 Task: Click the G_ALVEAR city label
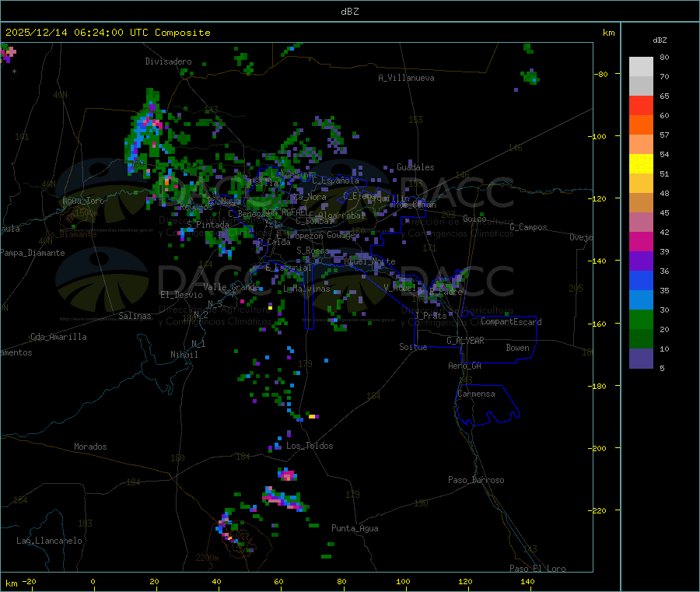[465, 341]
